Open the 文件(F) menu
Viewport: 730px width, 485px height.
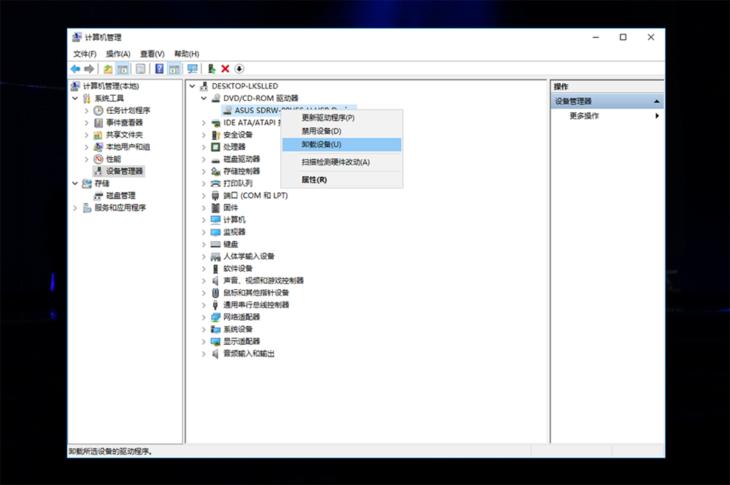[x=85, y=54]
